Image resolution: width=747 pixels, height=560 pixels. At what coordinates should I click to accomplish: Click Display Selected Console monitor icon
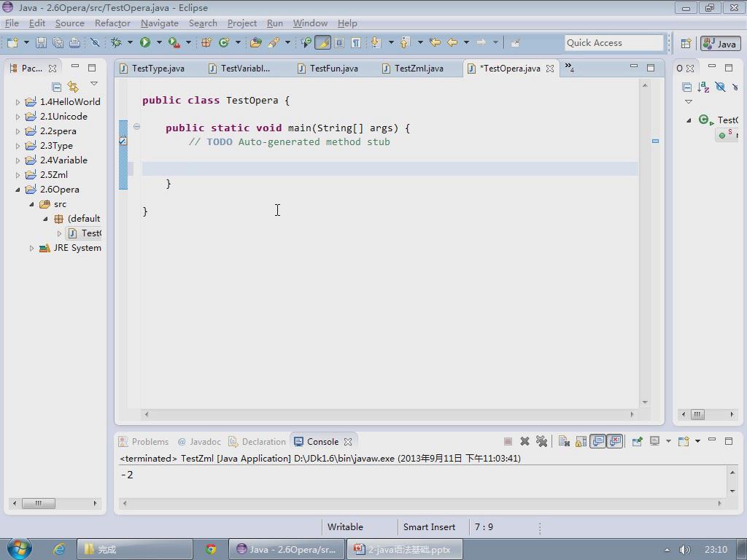tap(654, 441)
